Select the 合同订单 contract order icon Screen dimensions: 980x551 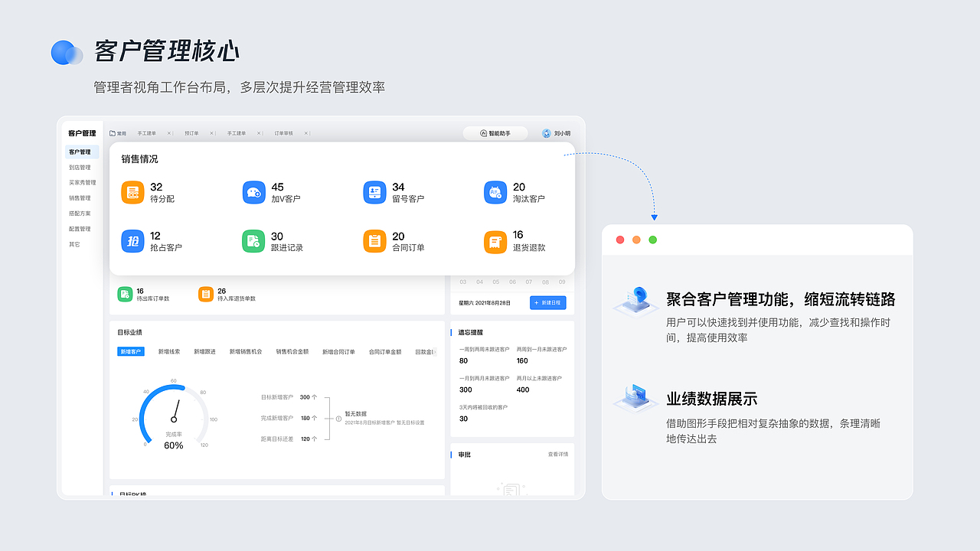coord(374,241)
